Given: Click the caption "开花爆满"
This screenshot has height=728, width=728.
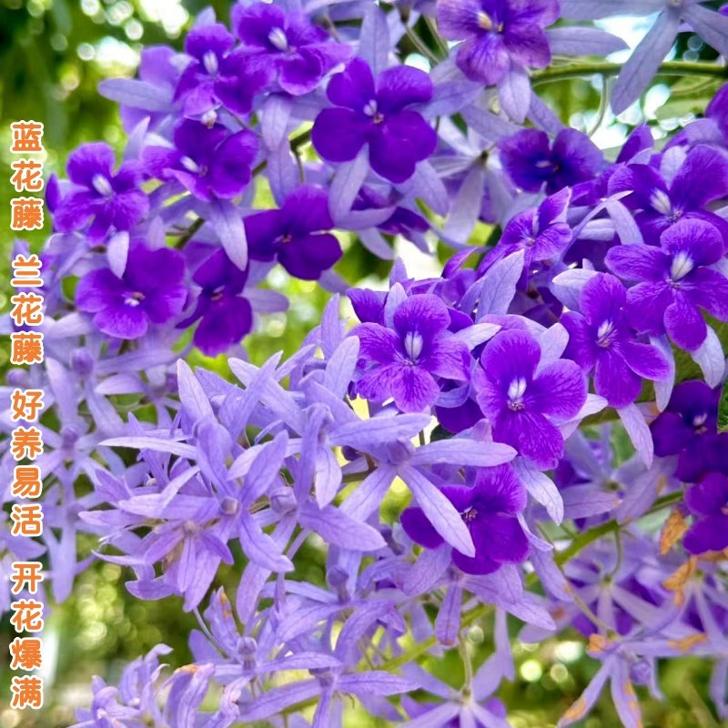Looking at the screenshot, I should (27, 635).
